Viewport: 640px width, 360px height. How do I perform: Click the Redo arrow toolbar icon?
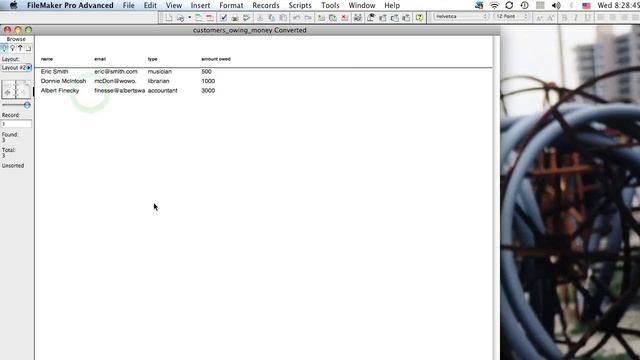pyautogui.click(x=308, y=18)
